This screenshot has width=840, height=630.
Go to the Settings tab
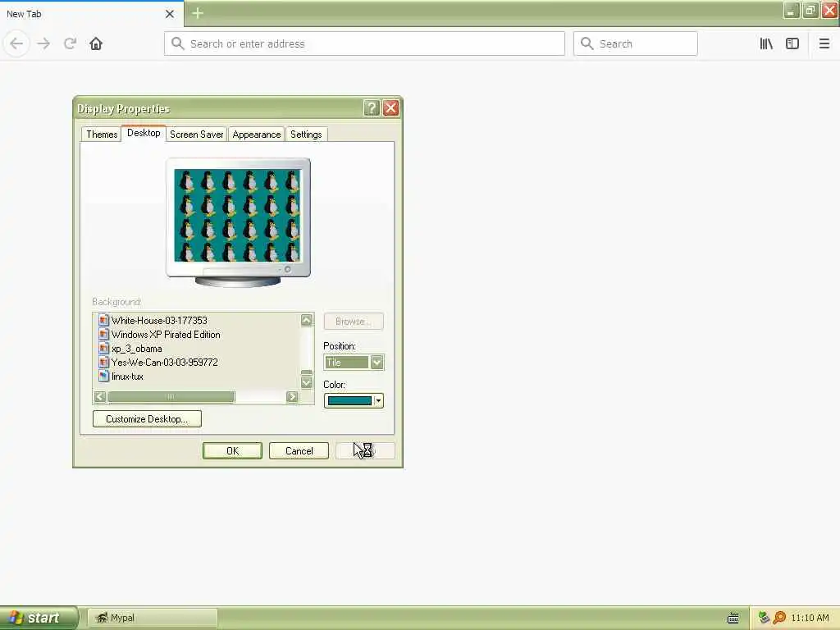[x=307, y=135]
